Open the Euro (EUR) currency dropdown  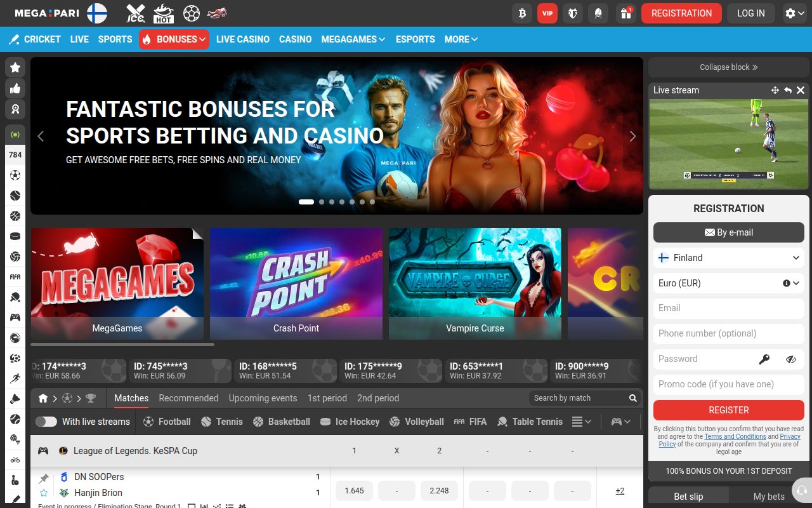[x=729, y=283]
